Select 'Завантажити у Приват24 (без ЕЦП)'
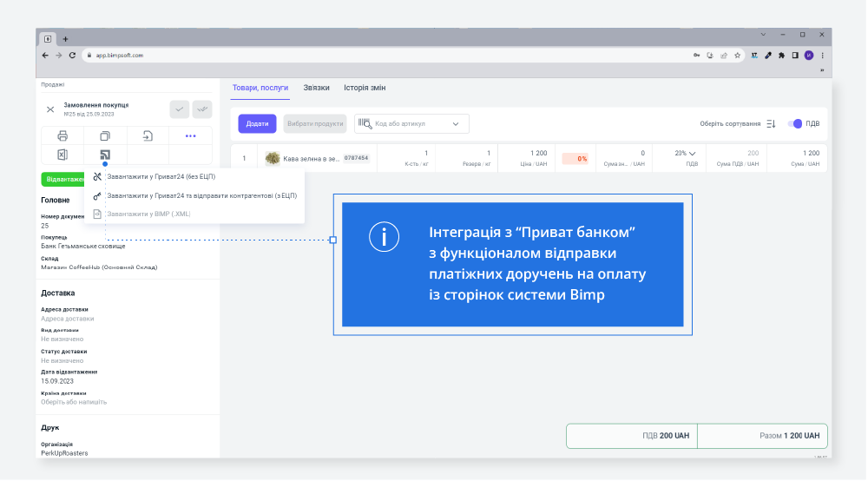The image size is (868, 481). (x=161, y=177)
